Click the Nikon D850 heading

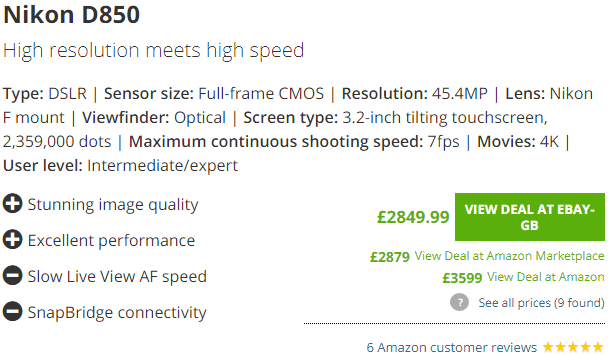coord(72,15)
